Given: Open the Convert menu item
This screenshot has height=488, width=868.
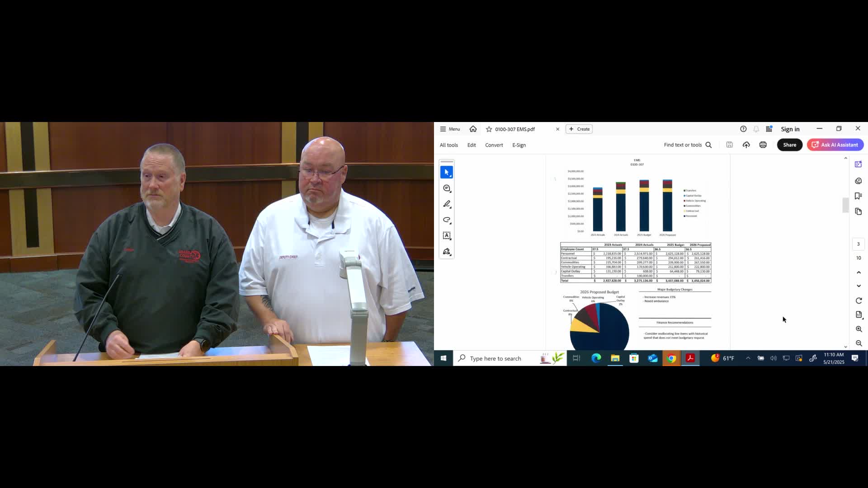Looking at the screenshot, I should coord(494,145).
